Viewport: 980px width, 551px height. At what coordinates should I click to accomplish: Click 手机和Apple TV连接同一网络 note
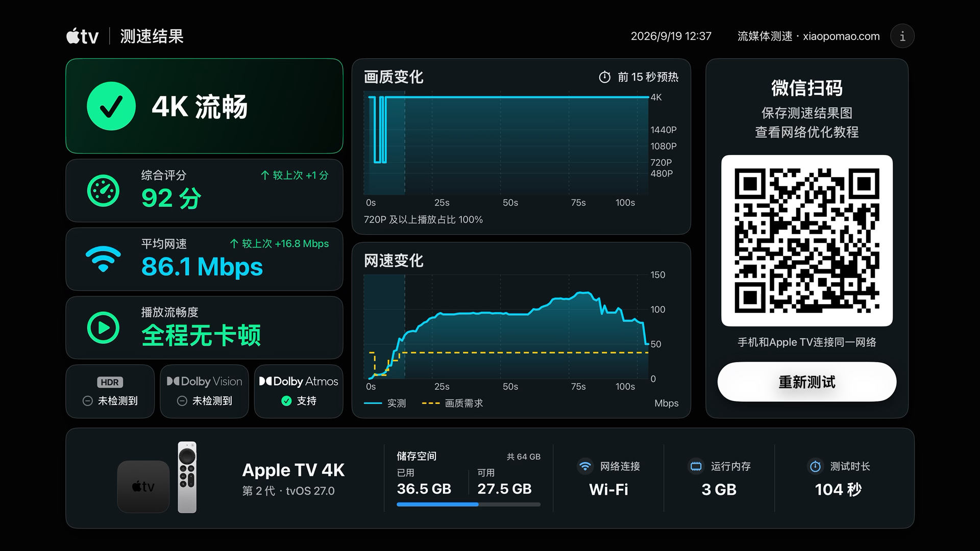(x=806, y=342)
